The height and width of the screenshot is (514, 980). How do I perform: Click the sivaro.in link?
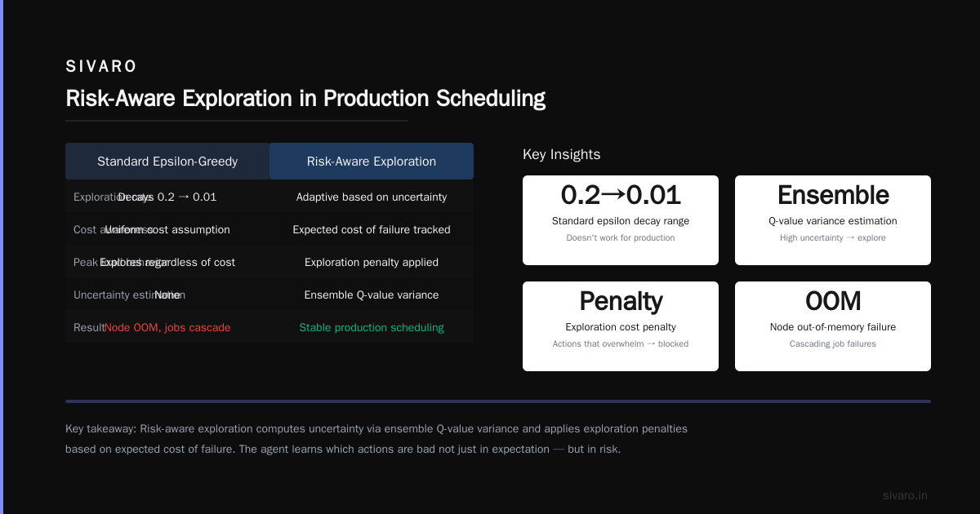pyautogui.click(x=905, y=495)
